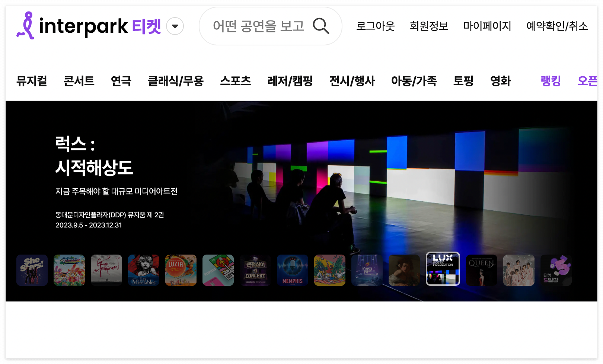Open 회원정보 from the top menu

(429, 26)
